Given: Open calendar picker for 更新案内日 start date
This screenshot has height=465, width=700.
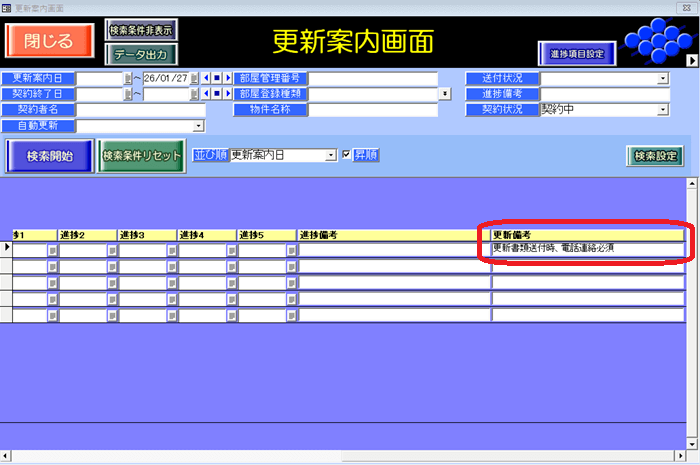Looking at the screenshot, I should pyautogui.click(x=127, y=78).
